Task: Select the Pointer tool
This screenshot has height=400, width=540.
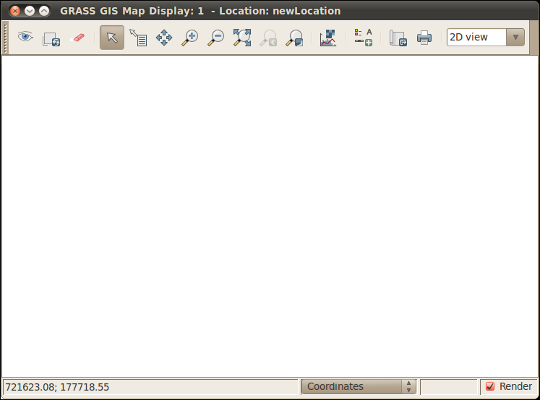Action: click(112, 37)
